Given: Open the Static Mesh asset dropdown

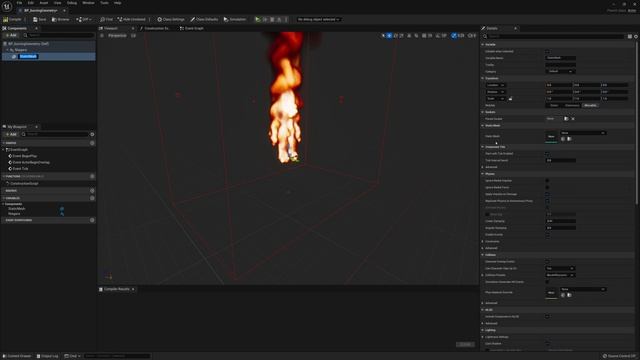Looking at the screenshot, I should 583,133.
